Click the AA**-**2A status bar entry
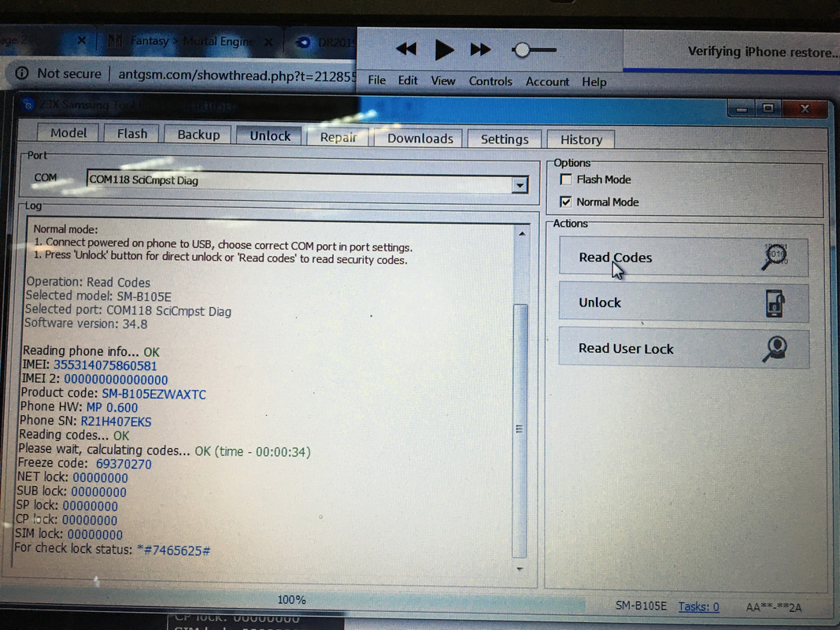The width and height of the screenshot is (840, 630). pyautogui.click(x=774, y=607)
